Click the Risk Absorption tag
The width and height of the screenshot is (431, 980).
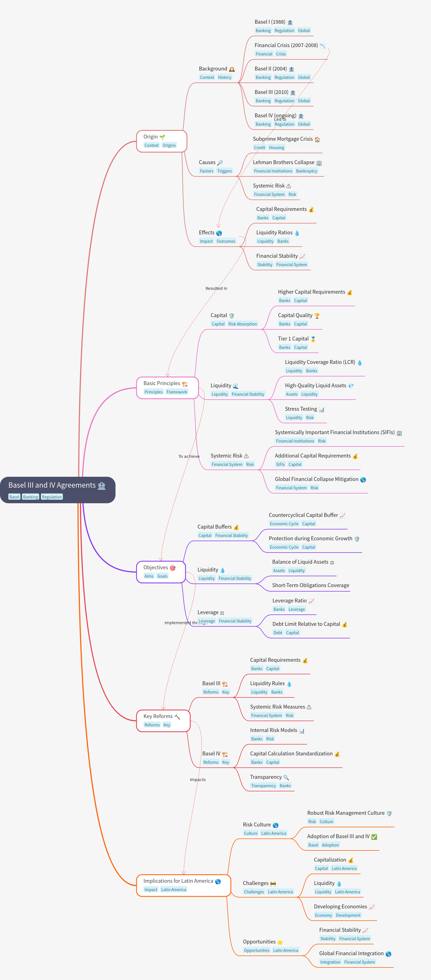[242, 324]
